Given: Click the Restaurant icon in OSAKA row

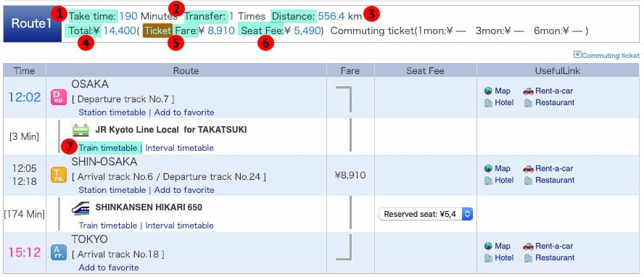Looking at the screenshot, I should pyautogui.click(x=528, y=102).
